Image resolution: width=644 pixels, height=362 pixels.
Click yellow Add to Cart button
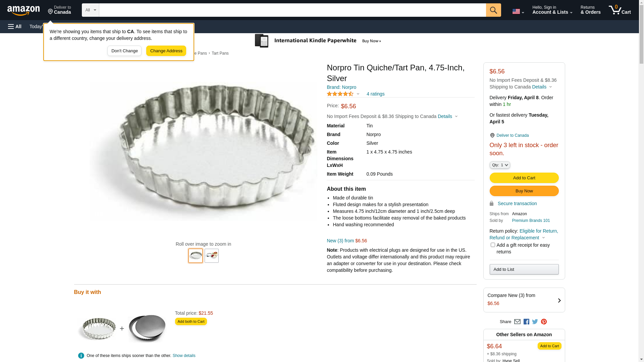(x=524, y=178)
